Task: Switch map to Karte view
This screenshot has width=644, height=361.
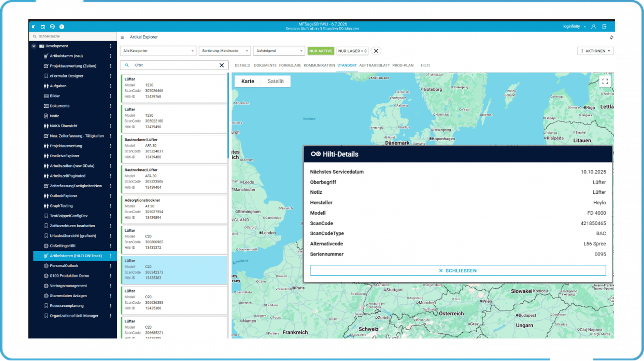Action: [248, 81]
